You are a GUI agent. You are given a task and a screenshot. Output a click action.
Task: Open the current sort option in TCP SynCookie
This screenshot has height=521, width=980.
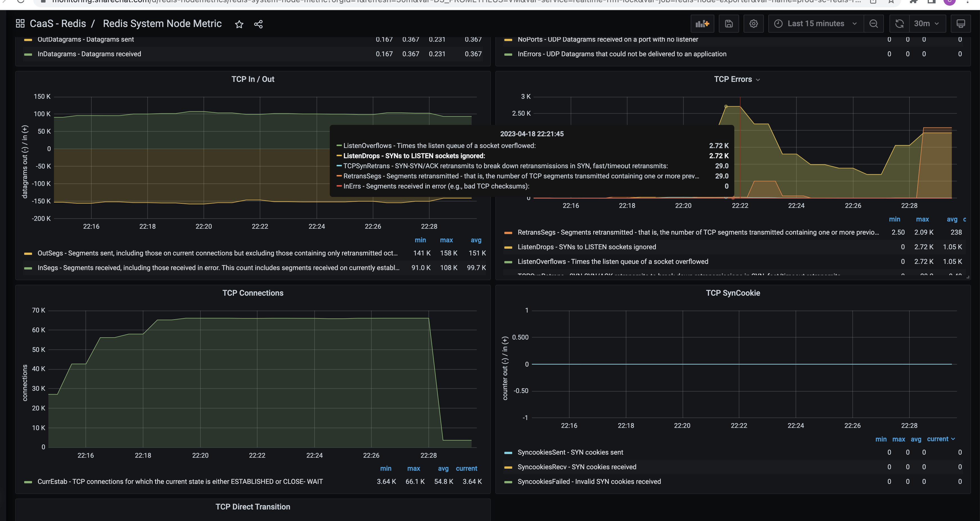coord(940,439)
